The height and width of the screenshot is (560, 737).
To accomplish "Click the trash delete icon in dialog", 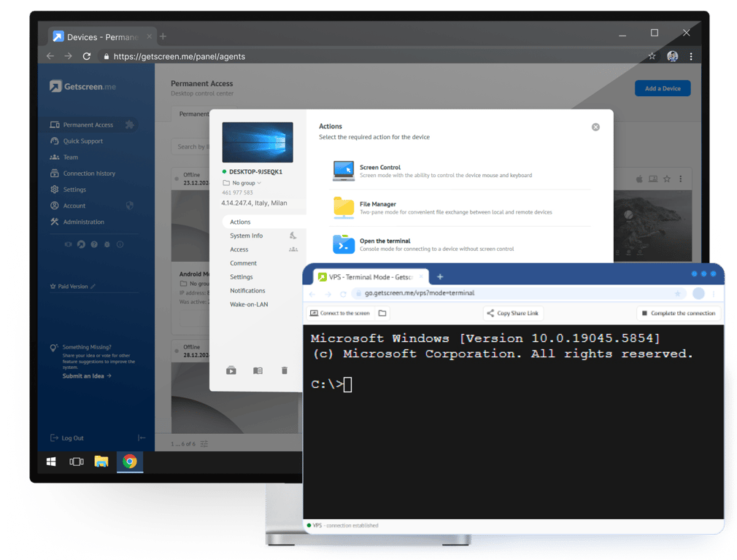I will coord(285,370).
